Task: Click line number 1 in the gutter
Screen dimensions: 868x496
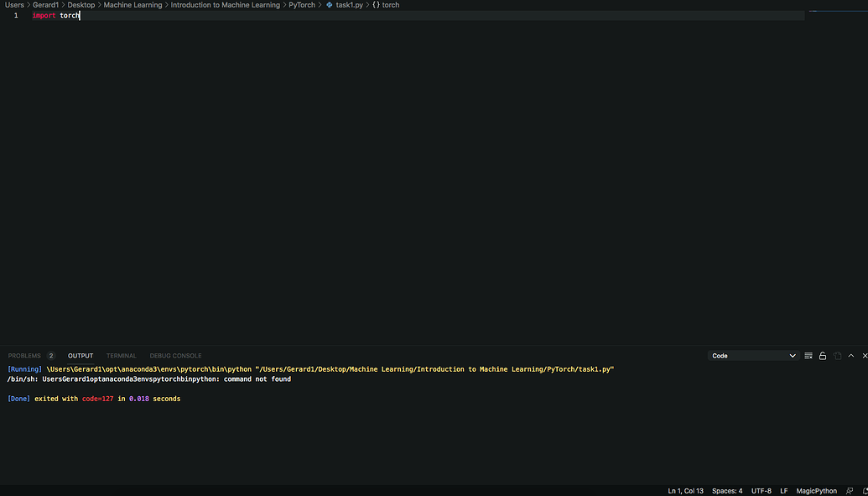Action: (x=15, y=15)
